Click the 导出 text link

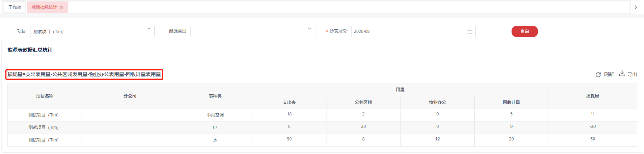632,74
